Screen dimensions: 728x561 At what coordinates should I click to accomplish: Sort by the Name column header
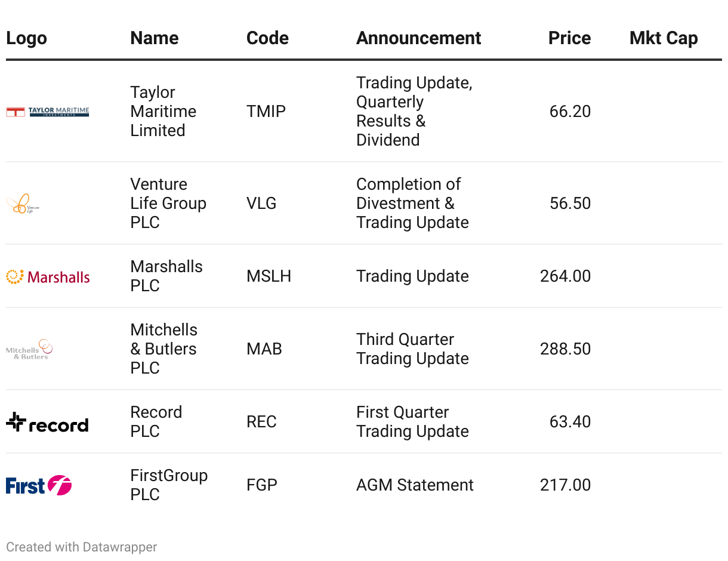click(155, 38)
